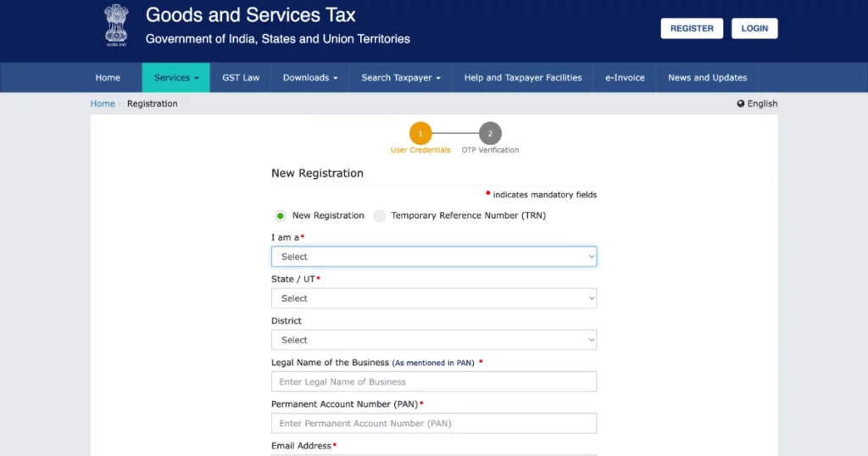Select the New Registration radio button
This screenshot has width=868, height=456.
[x=280, y=216]
